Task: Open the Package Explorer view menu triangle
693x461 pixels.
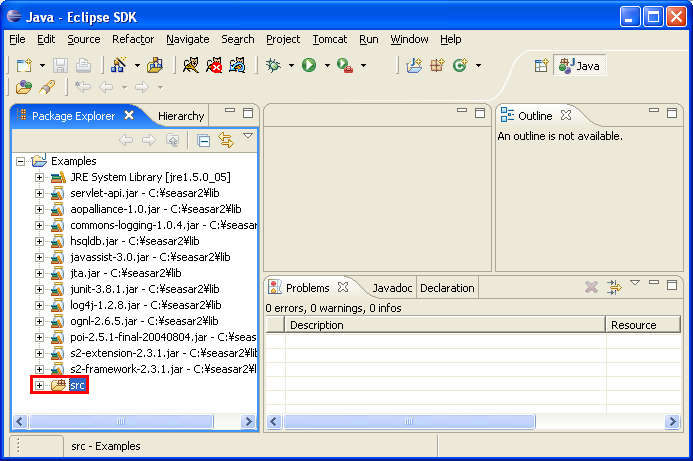Action: [x=247, y=137]
